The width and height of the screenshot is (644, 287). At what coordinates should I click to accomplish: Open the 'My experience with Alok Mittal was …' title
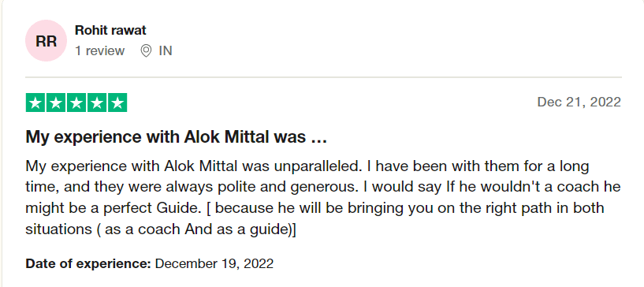pos(177,136)
